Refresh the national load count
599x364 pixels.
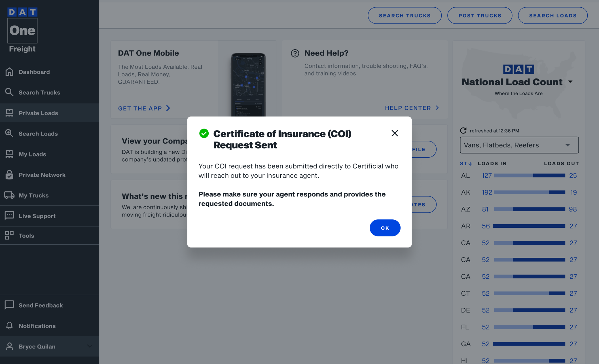coord(463,131)
